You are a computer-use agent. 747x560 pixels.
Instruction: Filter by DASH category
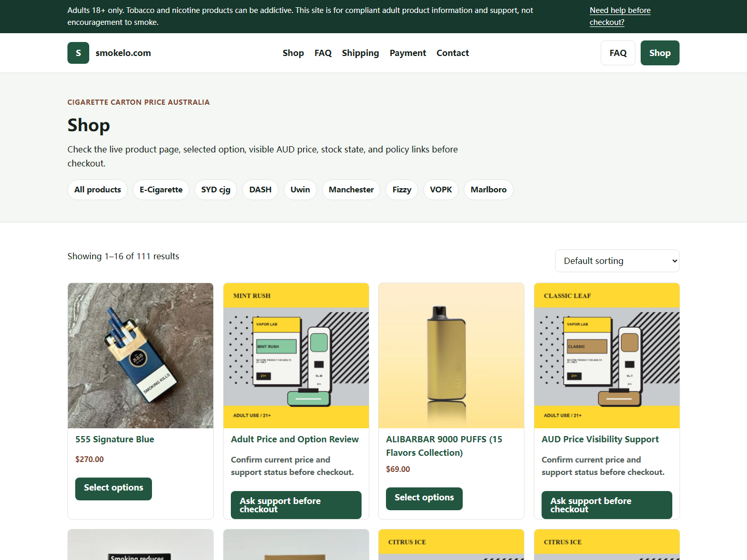[260, 190]
